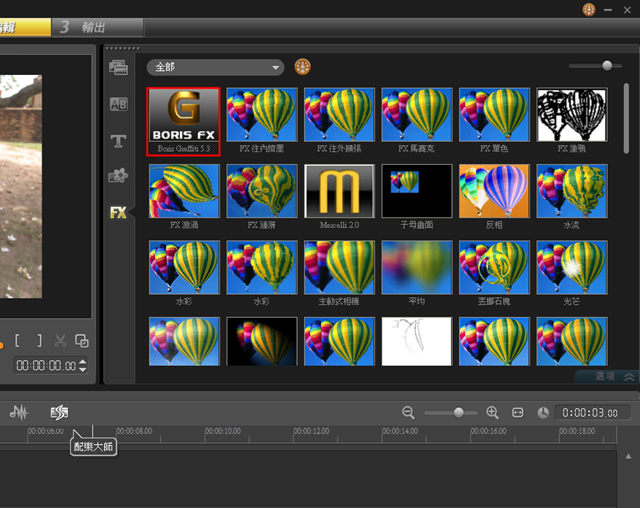This screenshot has height=508, width=640.
Task: Fit project in timeline window icon
Action: click(x=518, y=413)
